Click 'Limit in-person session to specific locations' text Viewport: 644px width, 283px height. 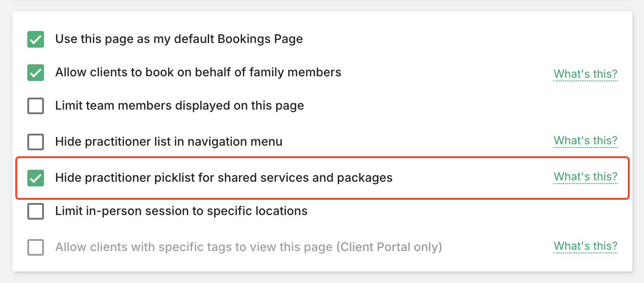coord(181,211)
